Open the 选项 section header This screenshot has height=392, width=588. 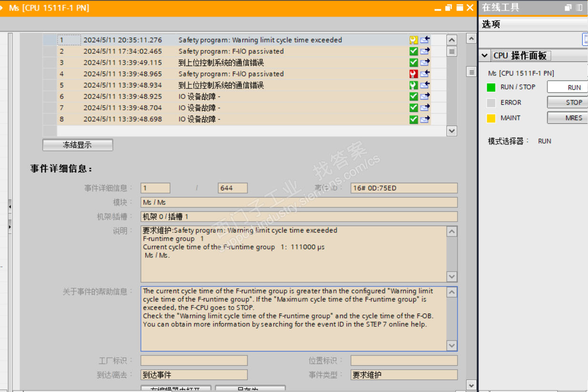533,24
